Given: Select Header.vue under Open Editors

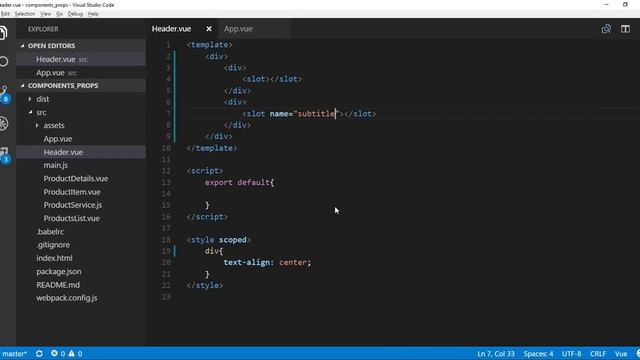Looking at the screenshot, I should tap(81, 60).
